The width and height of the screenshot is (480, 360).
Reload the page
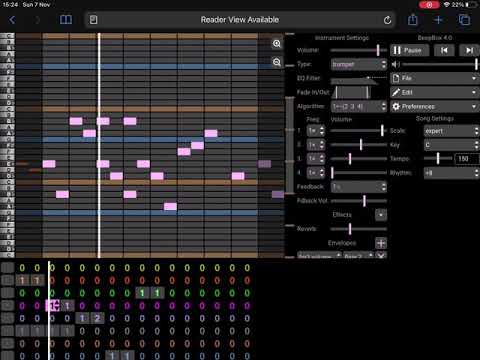(387, 20)
